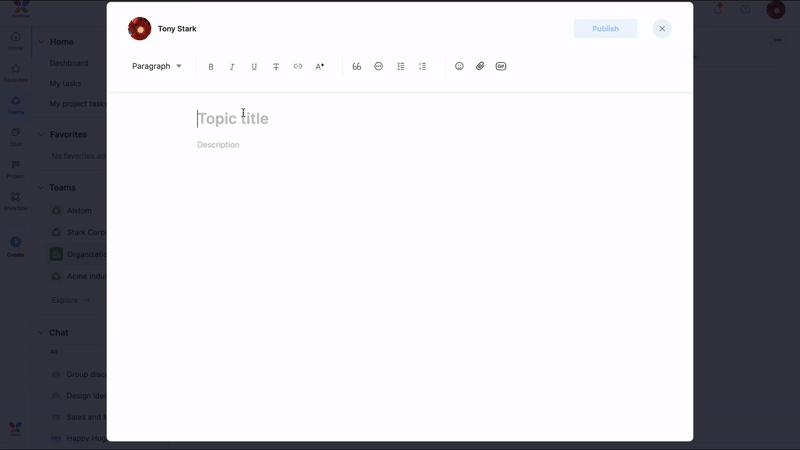Apply strikethrough formatting

[x=276, y=66]
